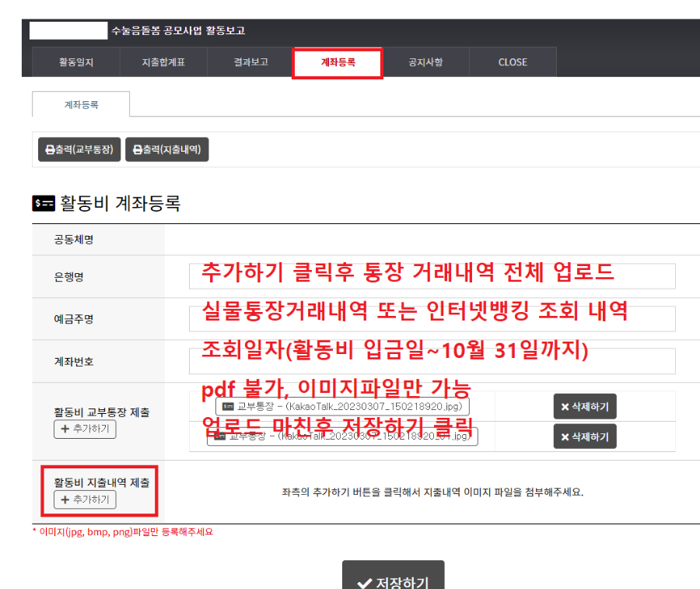Open the 지출합계표 tab
The image size is (700, 589).
click(163, 62)
